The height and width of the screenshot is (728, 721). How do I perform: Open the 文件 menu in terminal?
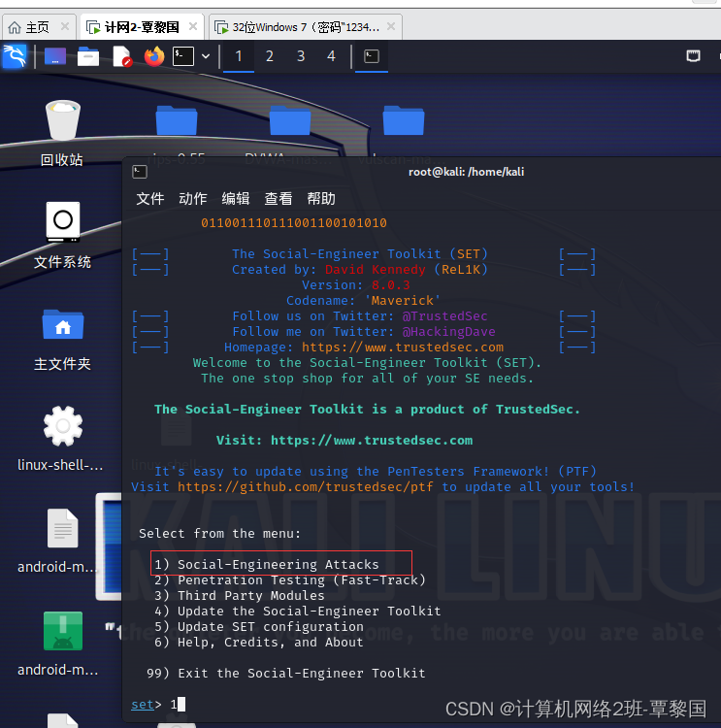[150, 199]
